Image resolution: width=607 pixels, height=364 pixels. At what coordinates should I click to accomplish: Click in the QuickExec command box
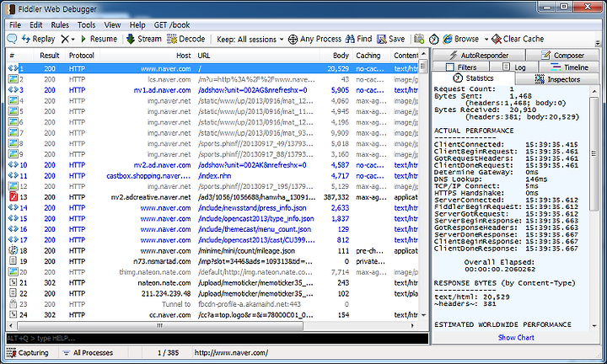(218, 338)
